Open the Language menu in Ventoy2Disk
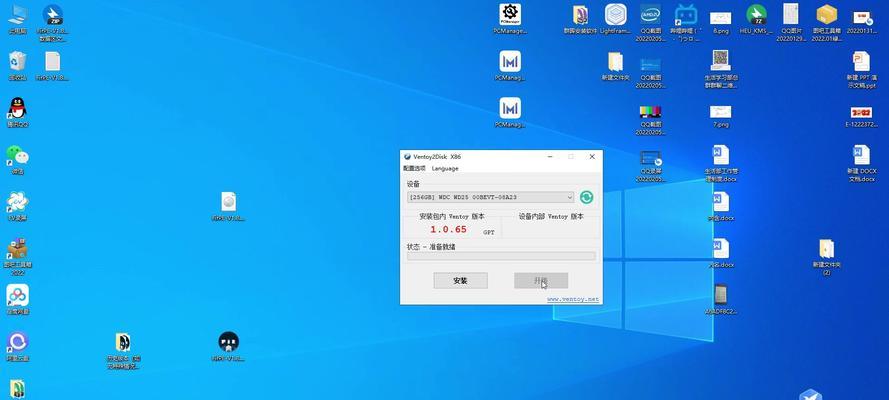The image size is (889, 400). click(445, 168)
